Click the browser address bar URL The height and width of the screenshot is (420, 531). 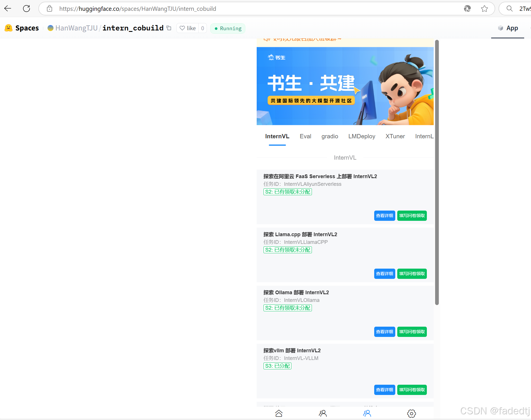138,9
